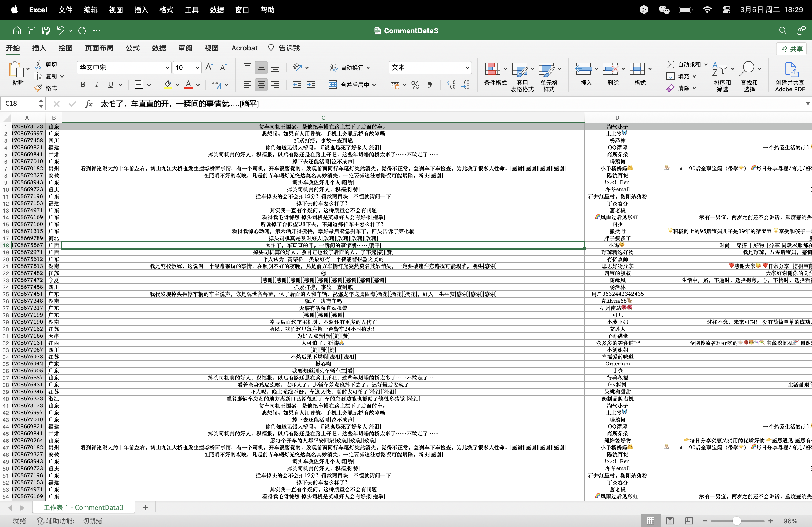
Task: Toggle top vertical alignment
Action: pyautogui.click(x=247, y=67)
